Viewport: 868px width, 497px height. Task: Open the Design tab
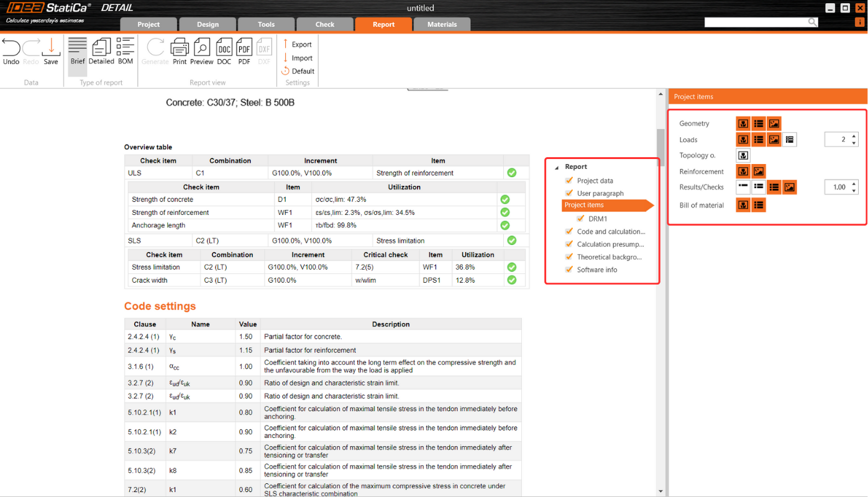click(208, 24)
